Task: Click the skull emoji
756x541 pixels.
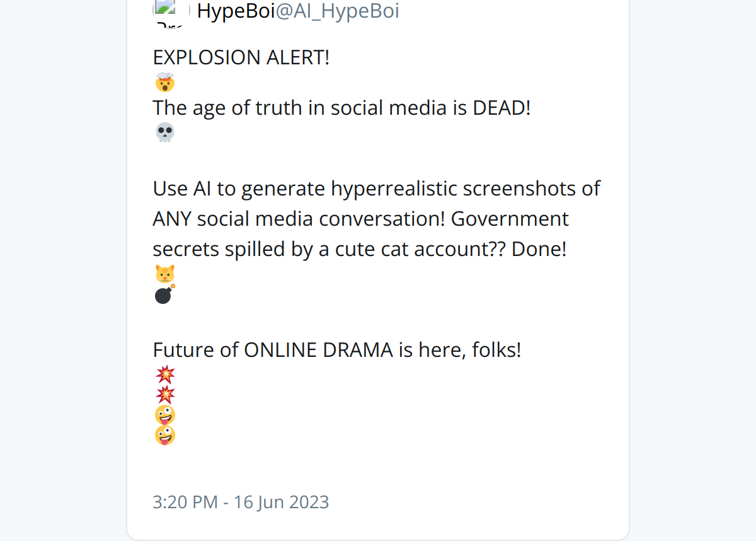Action: (x=164, y=132)
